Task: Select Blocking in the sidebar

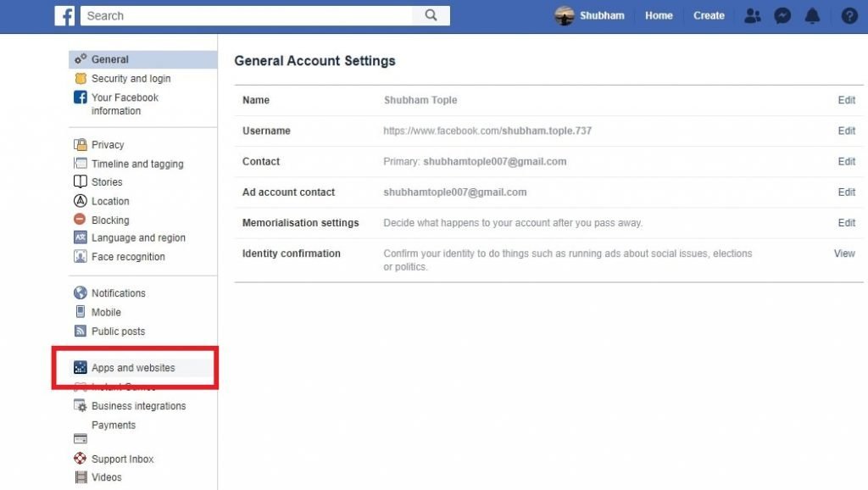Action: [110, 220]
